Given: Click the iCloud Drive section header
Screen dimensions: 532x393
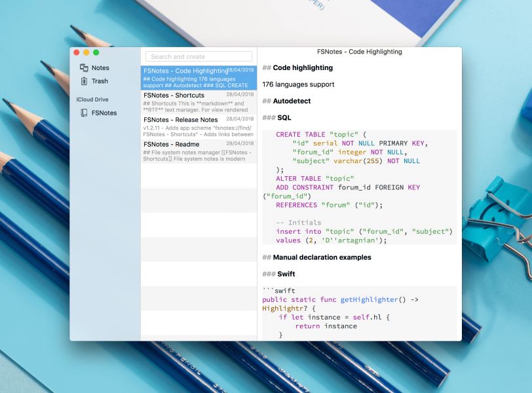Looking at the screenshot, I should pyautogui.click(x=92, y=100).
